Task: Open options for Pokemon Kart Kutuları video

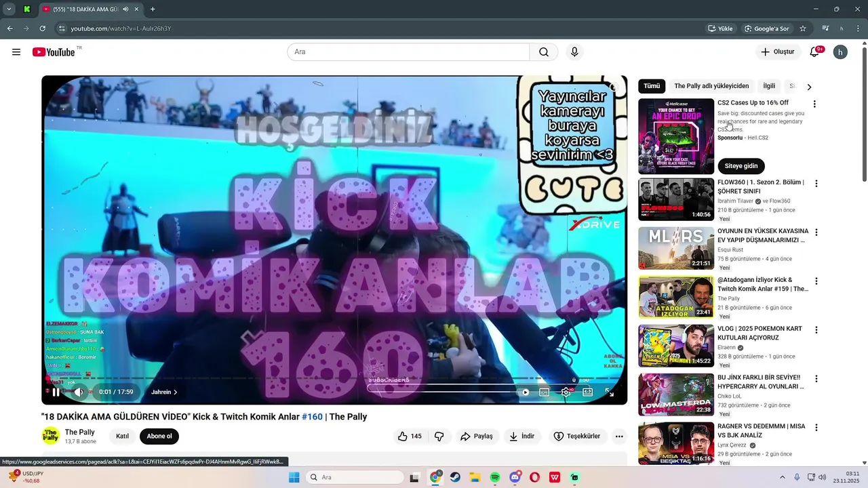Action: tap(816, 330)
